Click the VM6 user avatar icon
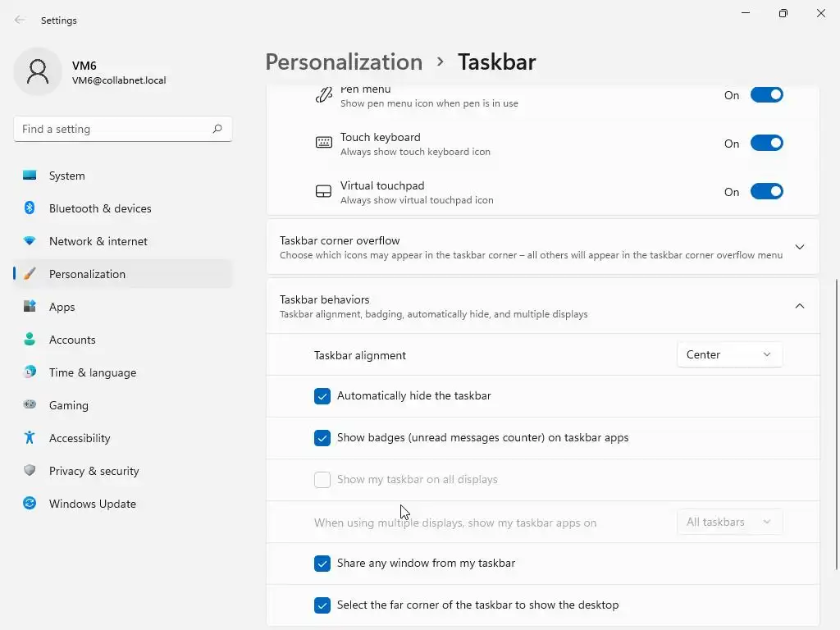 pos(38,72)
